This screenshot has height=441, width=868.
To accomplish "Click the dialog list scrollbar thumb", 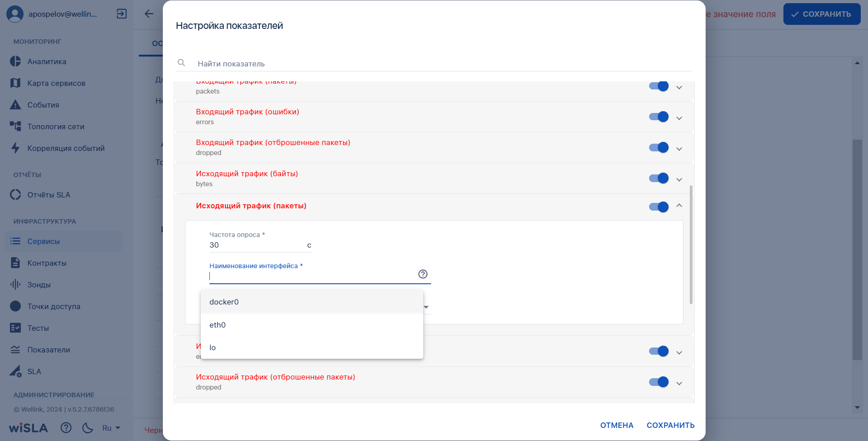I will tap(691, 244).
